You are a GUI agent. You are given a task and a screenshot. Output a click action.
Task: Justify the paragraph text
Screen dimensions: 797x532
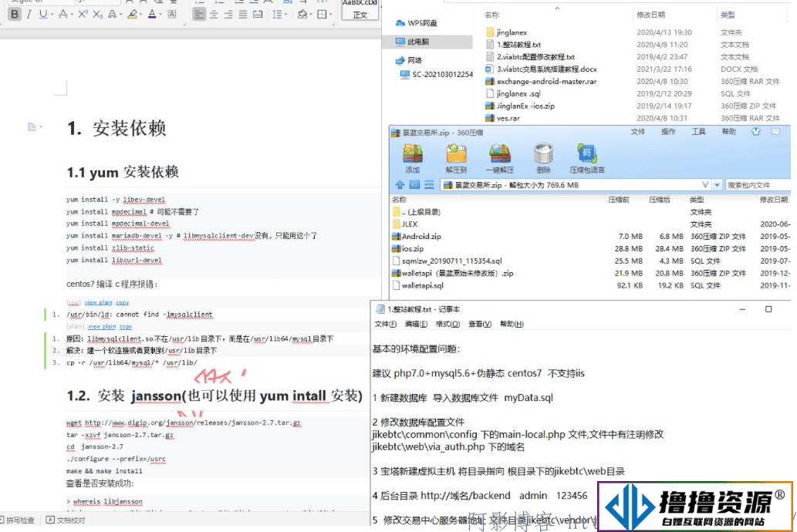pyautogui.click(x=244, y=14)
